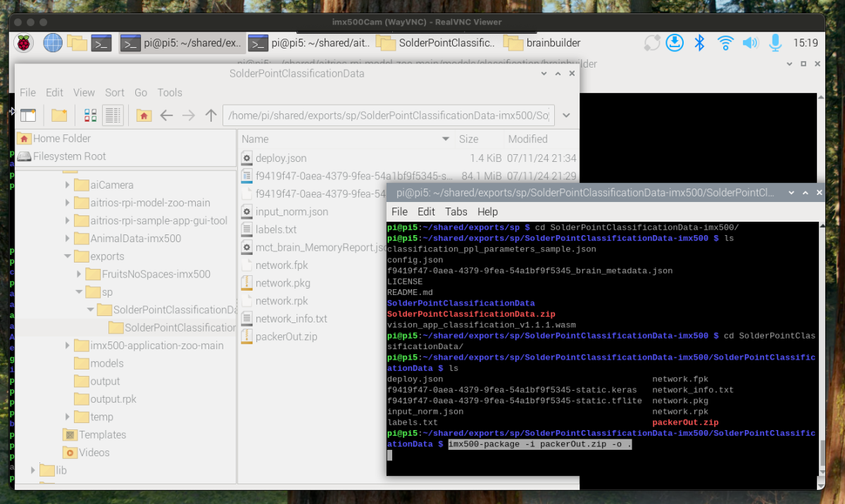Collapse the sp folder in the tree
845x504 pixels.
coord(79,292)
